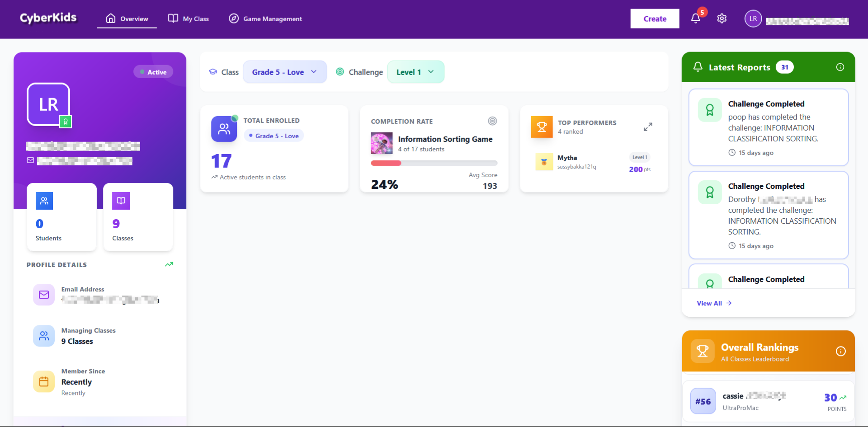This screenshot has width=868, height=427.
Task: Click View All under Latest Reports
Action: tap(713, 303)
